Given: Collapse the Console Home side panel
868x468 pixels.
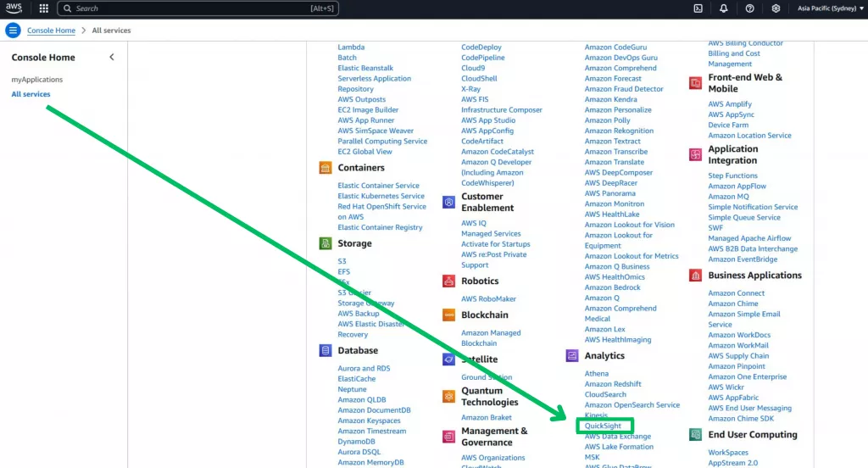Looking at the screenshot, I should click(x=112, y=58).
